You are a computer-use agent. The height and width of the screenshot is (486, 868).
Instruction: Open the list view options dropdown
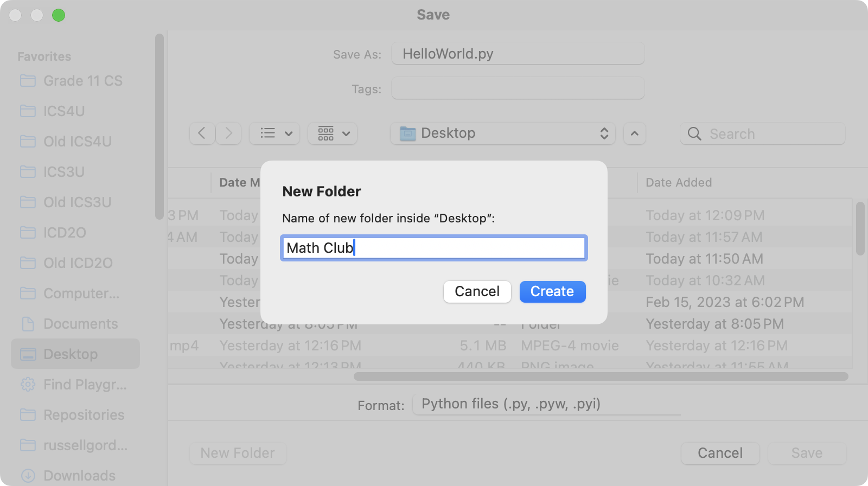click(x=275, y=133)
